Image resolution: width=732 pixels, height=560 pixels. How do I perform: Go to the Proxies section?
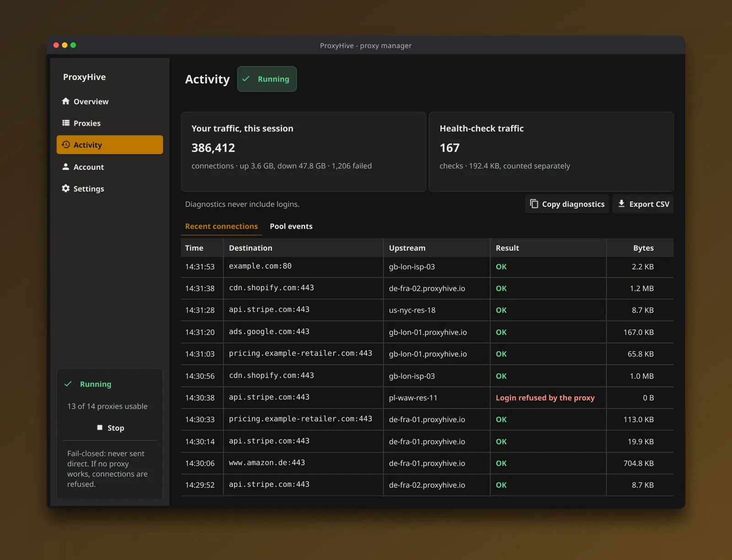click(x=110, y=123)
